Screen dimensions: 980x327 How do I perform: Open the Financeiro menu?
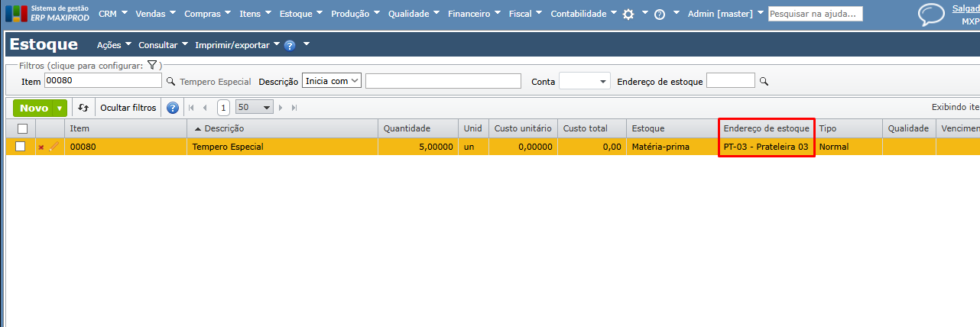[x=475, y=14]
